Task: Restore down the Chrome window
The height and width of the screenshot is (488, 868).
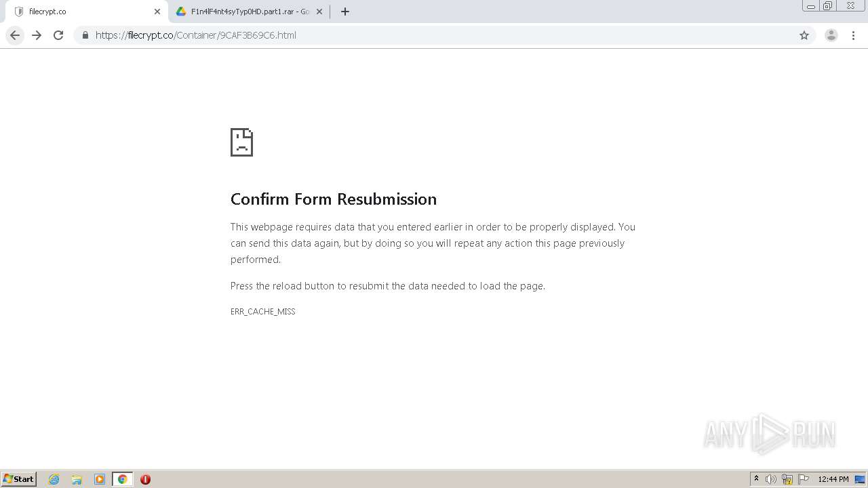Action: [x=828, y=6]
